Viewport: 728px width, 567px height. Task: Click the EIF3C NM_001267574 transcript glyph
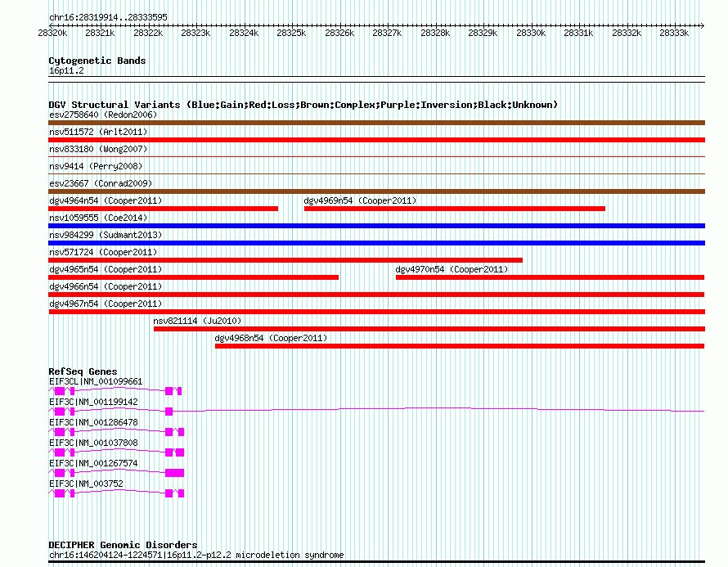tap(116, 473)
